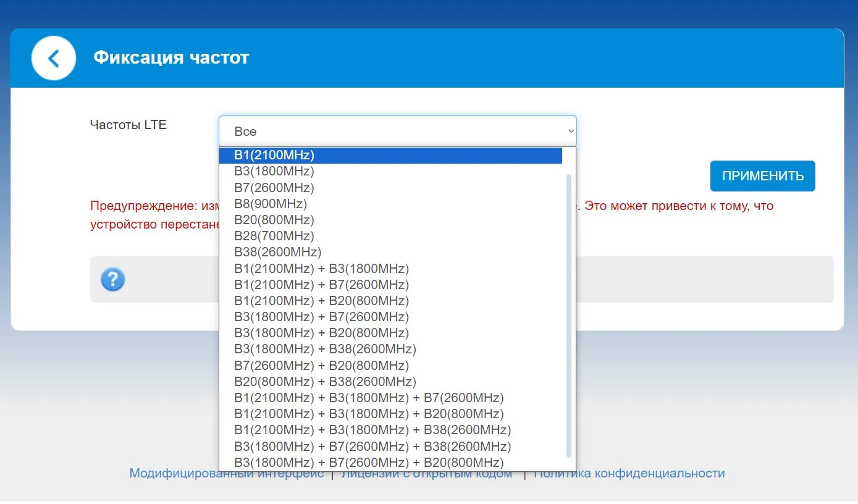This screenshot has width=858, height=504.
Task: Click the dropdown list scrollbar
Action: 569,315
